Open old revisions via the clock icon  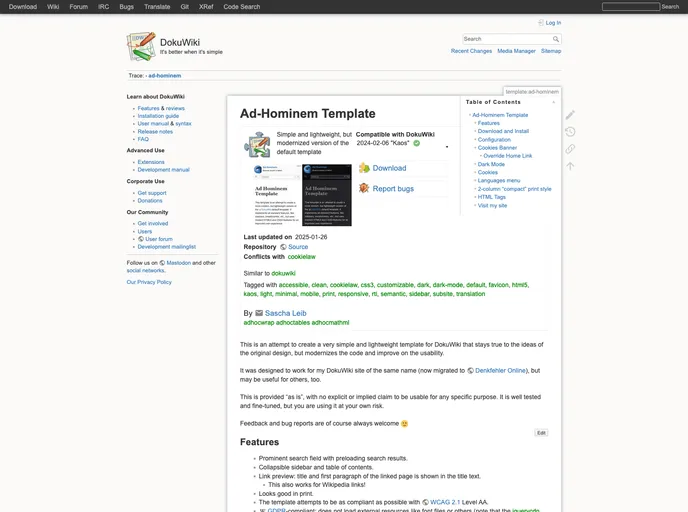pos(570,132)
